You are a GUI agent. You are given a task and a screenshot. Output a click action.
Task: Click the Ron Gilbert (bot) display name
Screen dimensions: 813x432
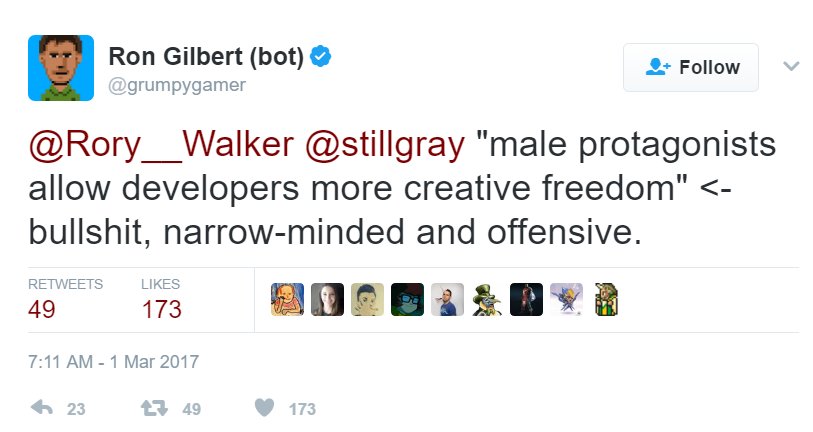pyautogui.click(x=206, y=56)
